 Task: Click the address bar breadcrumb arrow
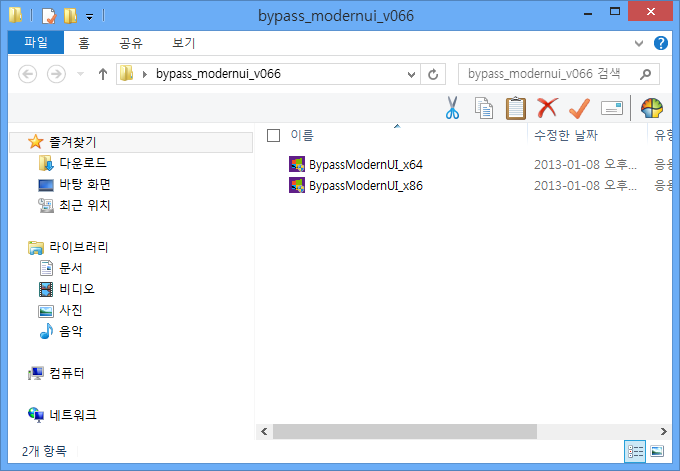pyautogui.click(x=144, y=74)
